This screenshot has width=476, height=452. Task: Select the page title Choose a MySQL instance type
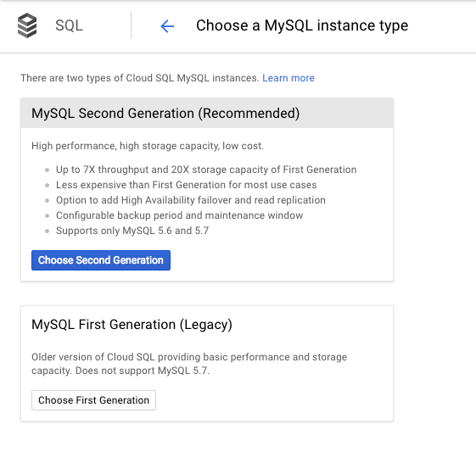(x=302, y=25)
